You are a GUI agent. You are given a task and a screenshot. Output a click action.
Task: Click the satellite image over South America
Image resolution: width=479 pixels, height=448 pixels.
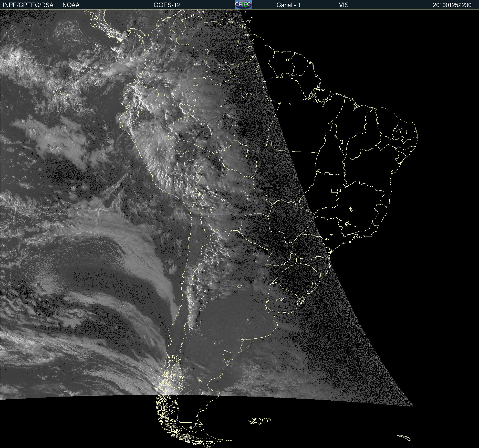coord(239,229)
